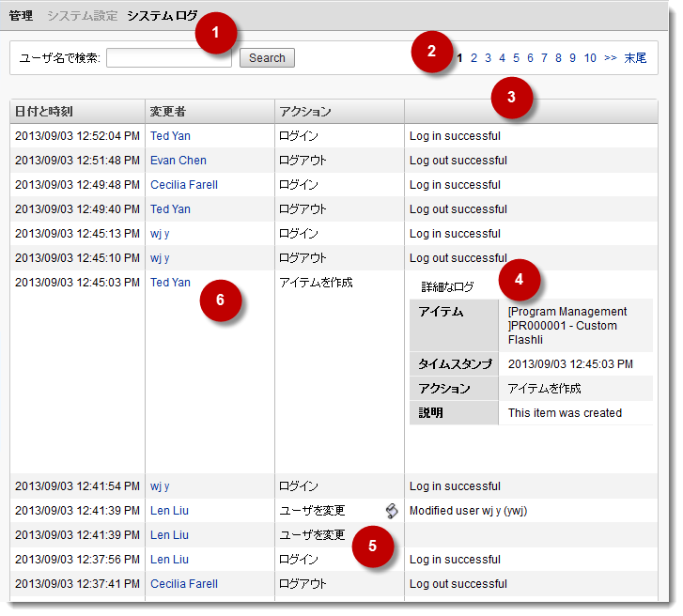Select the PR000001 - Custom Flashli item cell

[x=576, y=326]
